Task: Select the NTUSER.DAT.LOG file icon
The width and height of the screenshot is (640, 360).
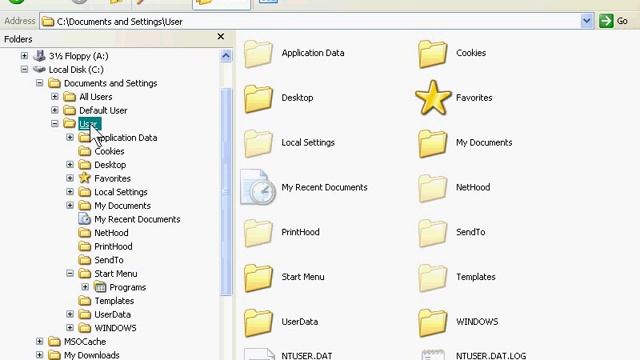Action: (x=433, y=354)
